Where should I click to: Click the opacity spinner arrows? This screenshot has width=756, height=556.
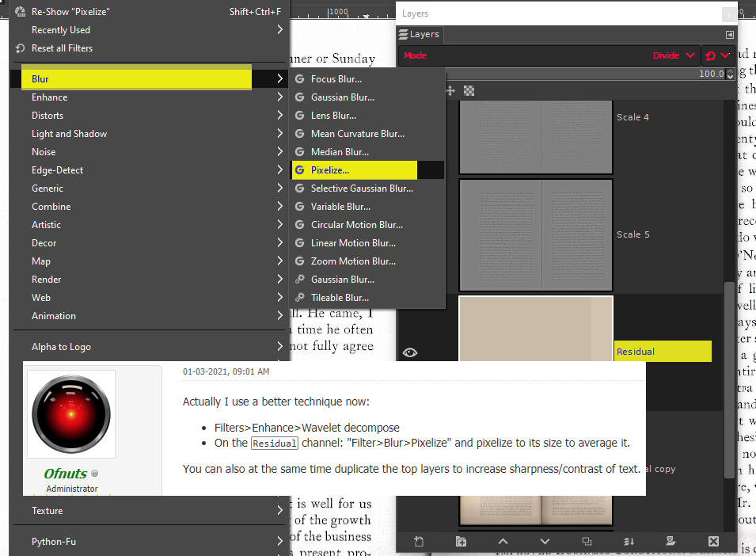pyautogui.click(x=730, y=74)
